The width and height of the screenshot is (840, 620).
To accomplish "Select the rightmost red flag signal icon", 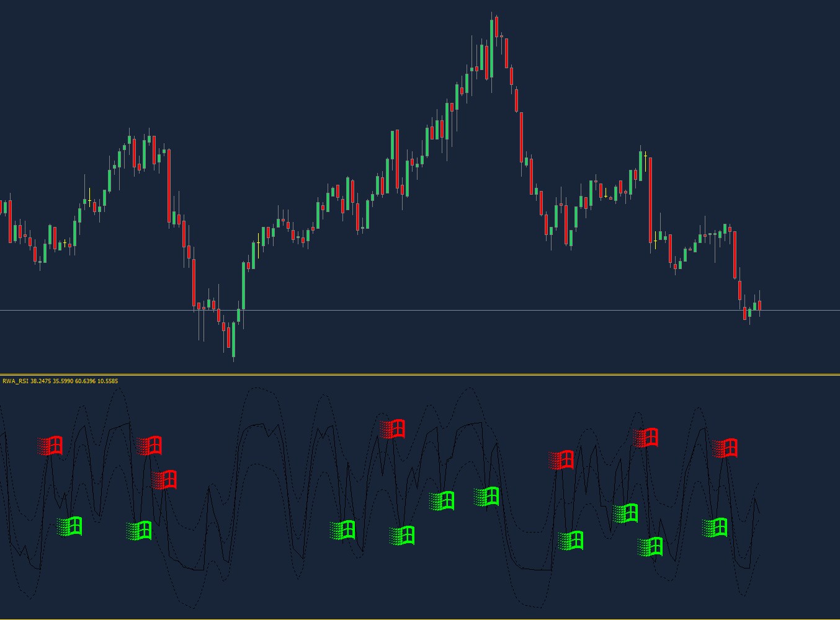I will (x=725, y=448).
